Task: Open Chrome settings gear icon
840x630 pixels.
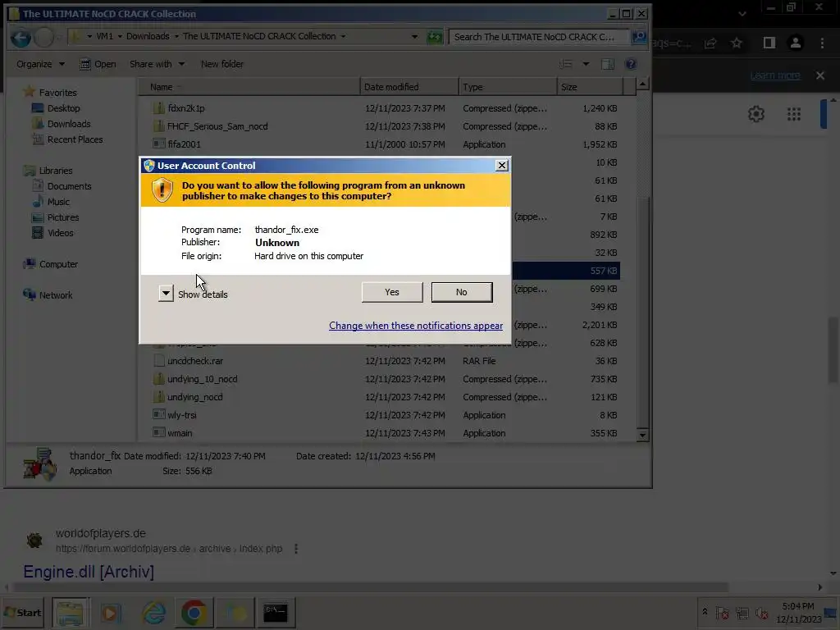Action: tap(756, 114)
